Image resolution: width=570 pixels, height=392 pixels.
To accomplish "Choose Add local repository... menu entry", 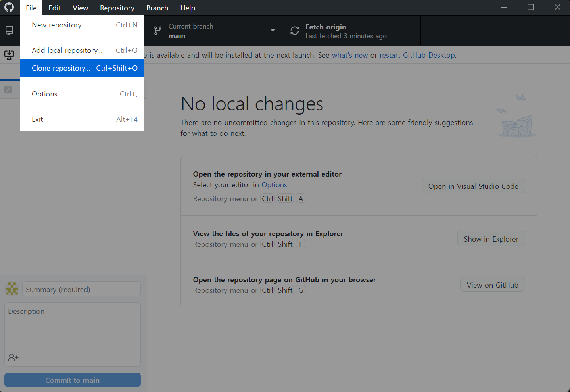I will pyautogui.click(x=82, y=50).
